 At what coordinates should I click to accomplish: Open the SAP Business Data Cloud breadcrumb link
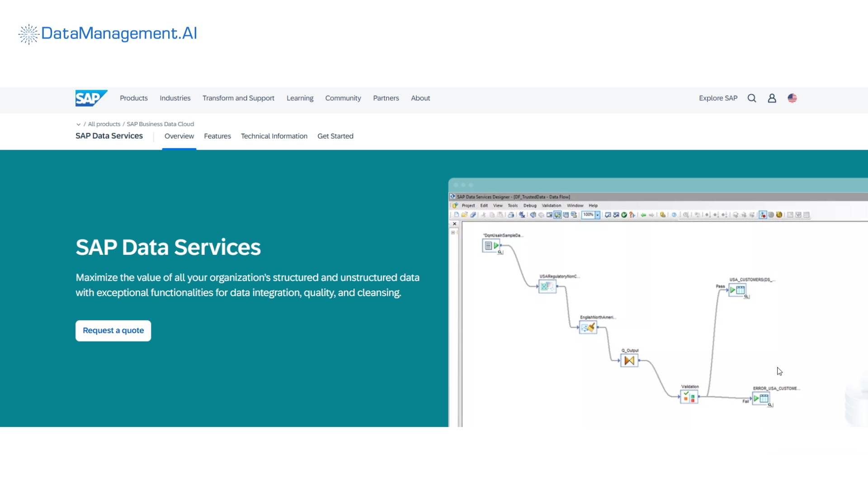point(160,124)
